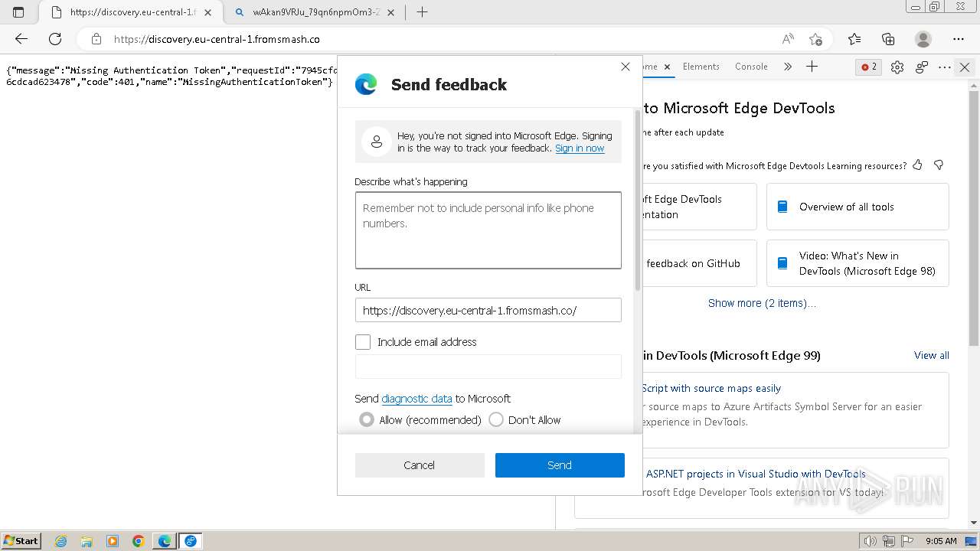Launch Chrome from taskbar

[139, 541]
